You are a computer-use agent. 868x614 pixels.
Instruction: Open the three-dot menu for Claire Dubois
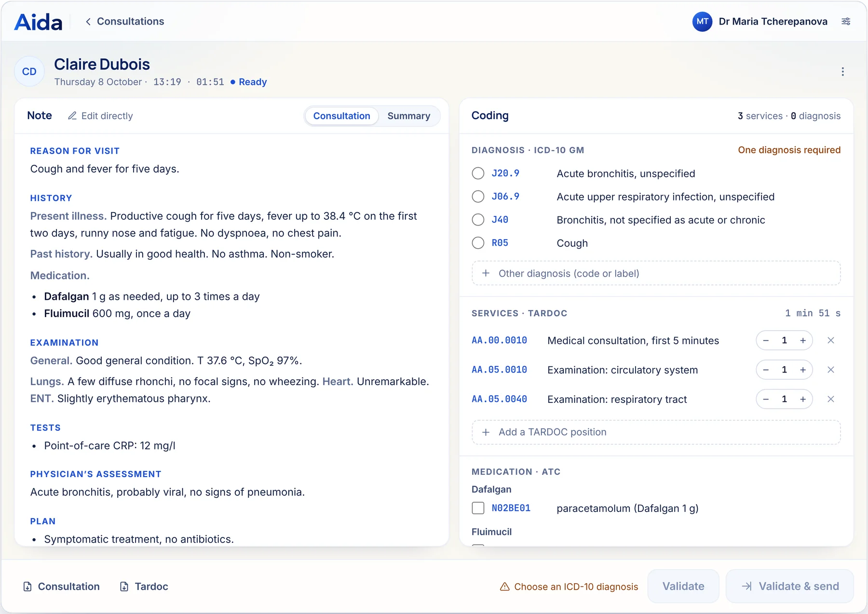click(x=842, y=72)
